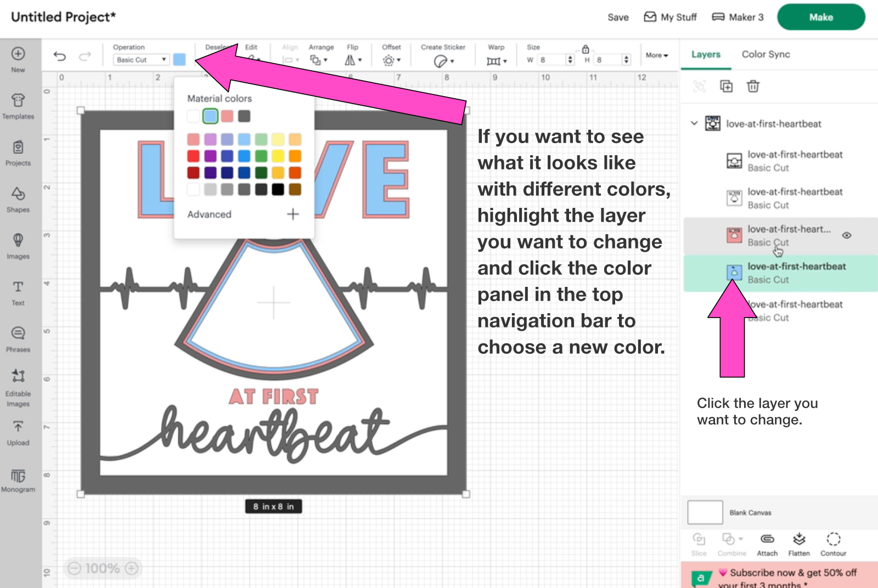Click Save in the header
878x588 pixels.
[618, 18]
